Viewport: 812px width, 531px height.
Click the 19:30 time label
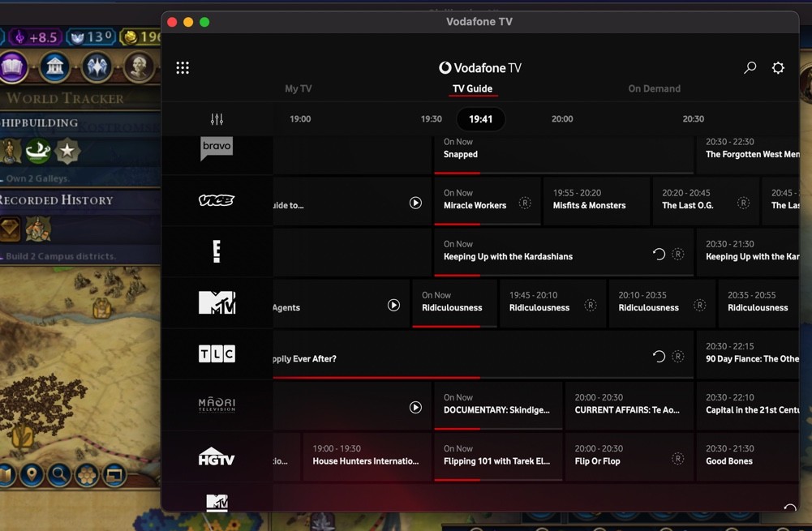point(432,119)
